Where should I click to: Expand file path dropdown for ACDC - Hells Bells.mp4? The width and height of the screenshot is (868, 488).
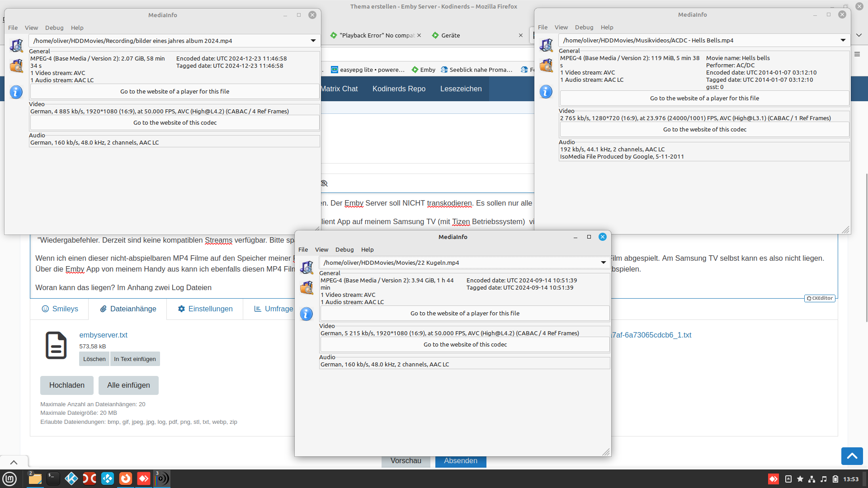pos(843,40)
